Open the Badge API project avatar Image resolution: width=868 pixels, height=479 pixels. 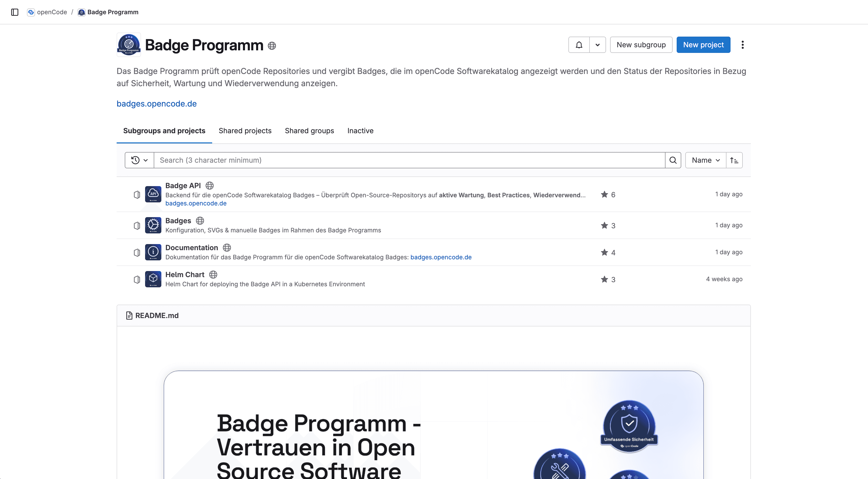point(153,194)
